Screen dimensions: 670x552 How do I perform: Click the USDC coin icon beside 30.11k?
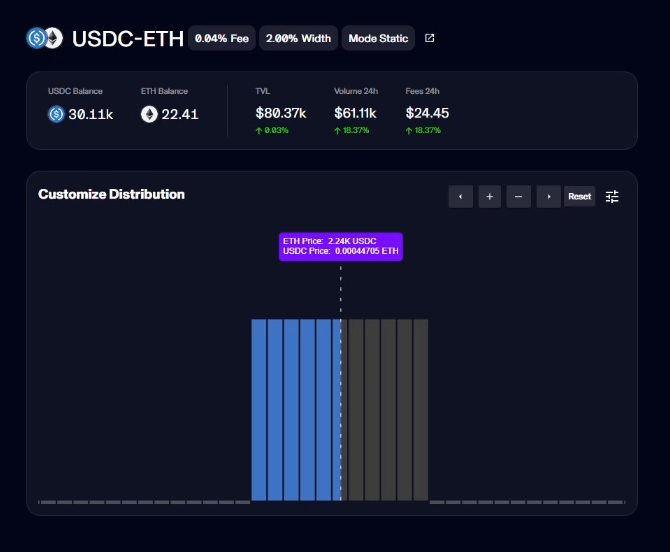click(56, 114)
